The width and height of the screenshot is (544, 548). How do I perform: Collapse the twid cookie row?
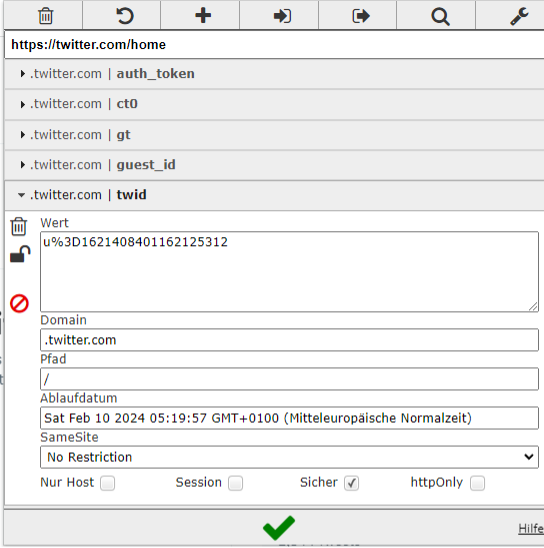click(274, 195)
